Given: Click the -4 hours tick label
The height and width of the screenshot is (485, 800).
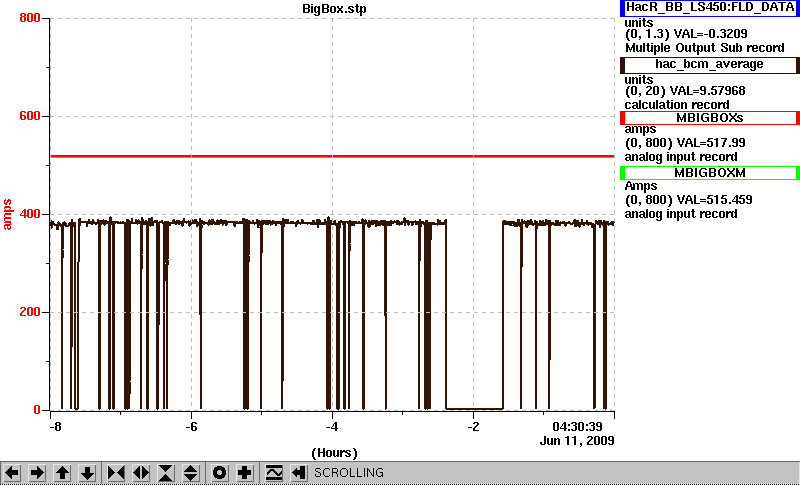Looking at the screenshot, I should click(332, 426).
